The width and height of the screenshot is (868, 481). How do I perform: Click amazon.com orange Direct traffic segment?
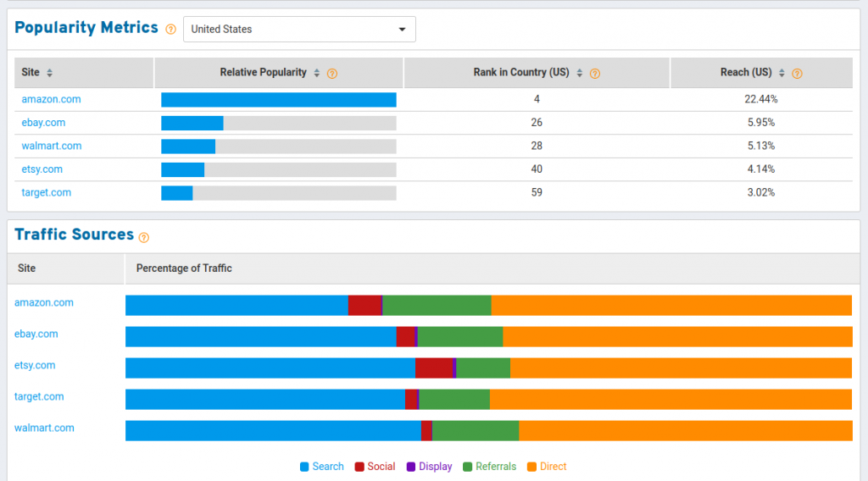(671, 305)
